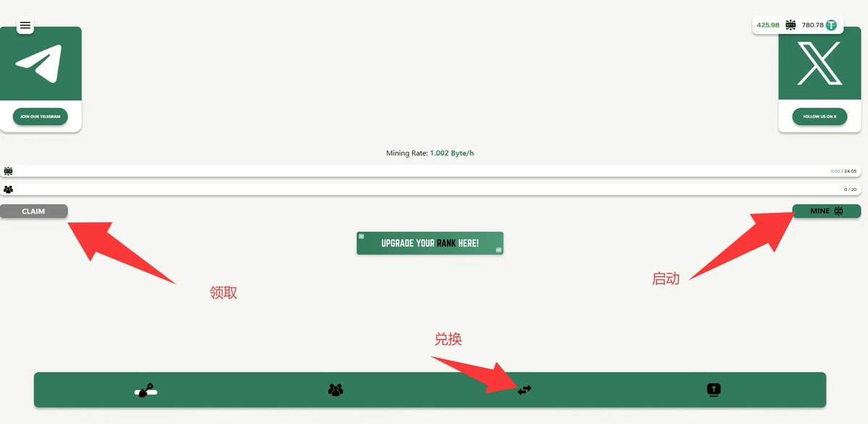Click the Mining Rate 1.002 Byte/h text
Image resolution: width=868 pixels, height=424 pixels.
coord(430,153)
